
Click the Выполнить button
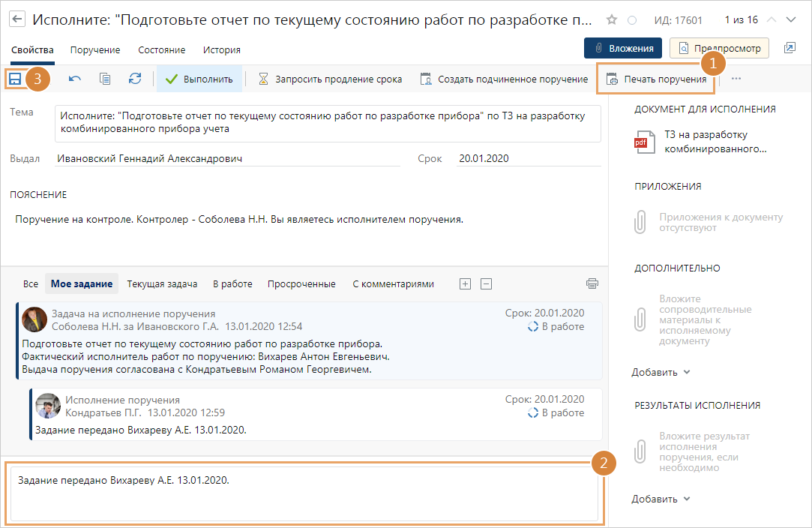tap(199, 79)
